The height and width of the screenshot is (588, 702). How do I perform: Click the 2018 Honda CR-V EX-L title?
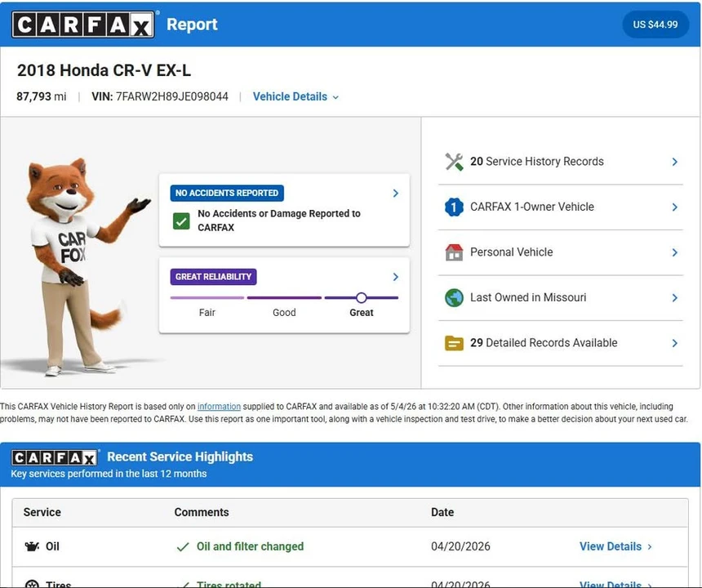pos(104,70)
